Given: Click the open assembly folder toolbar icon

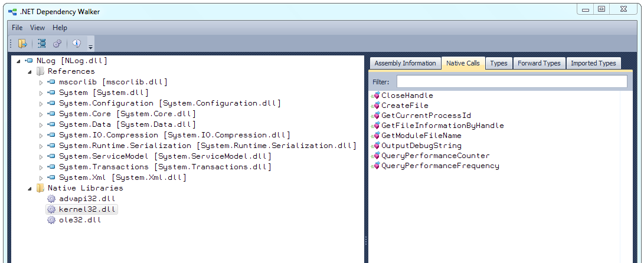Looking at the screenshot, I should (22, 44).
